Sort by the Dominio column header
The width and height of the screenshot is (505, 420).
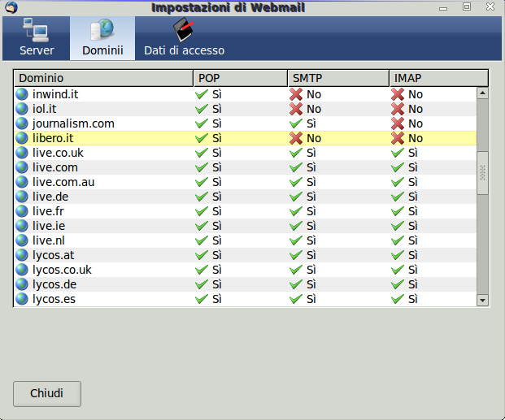pos(103,78)
